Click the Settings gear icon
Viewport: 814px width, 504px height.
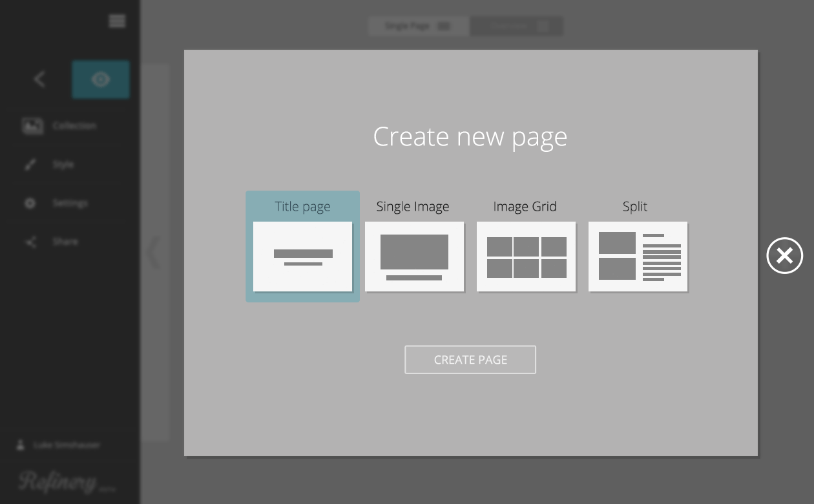[x=30, y=204]
